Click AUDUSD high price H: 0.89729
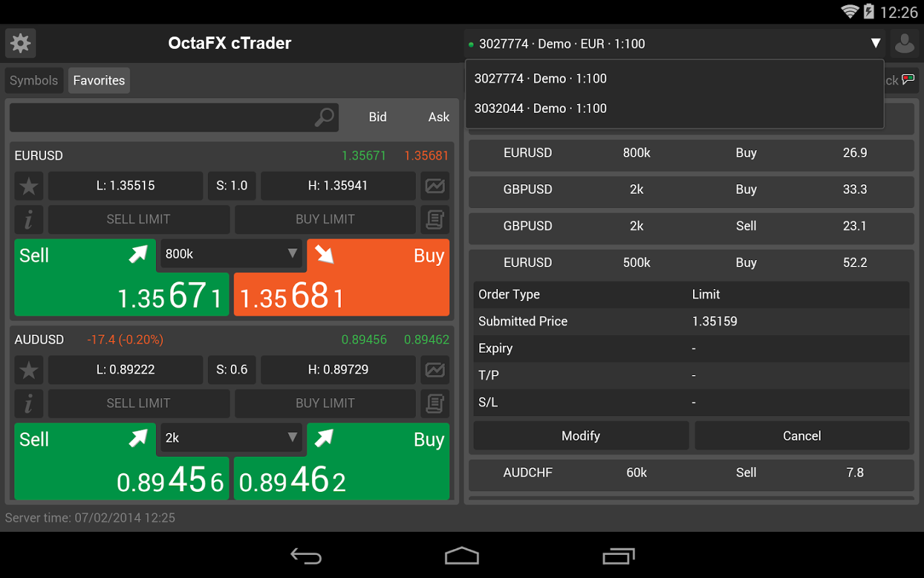 (338, 370)
